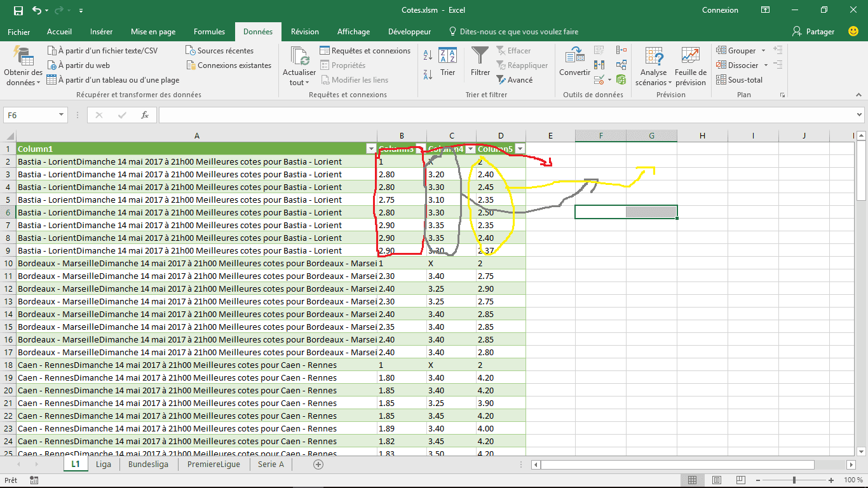
Task: Click the Actualiser tout refresh icon
Action: pos(299,56)
